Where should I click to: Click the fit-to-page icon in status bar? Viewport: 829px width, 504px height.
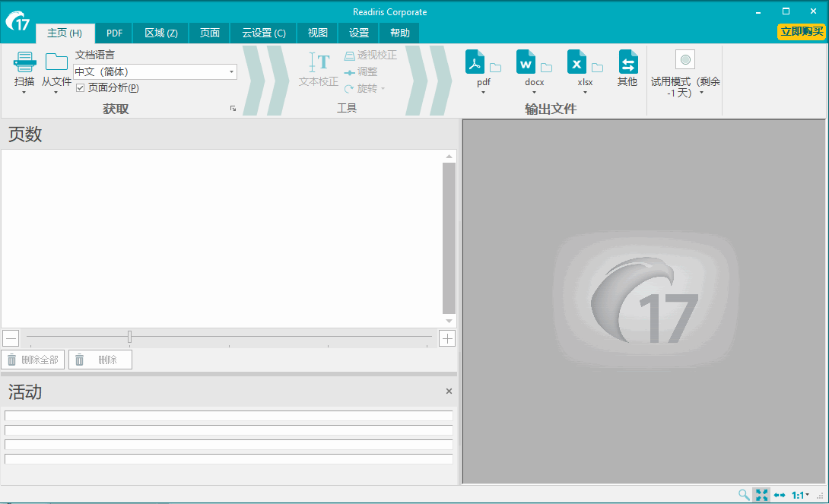coord(761,495)
